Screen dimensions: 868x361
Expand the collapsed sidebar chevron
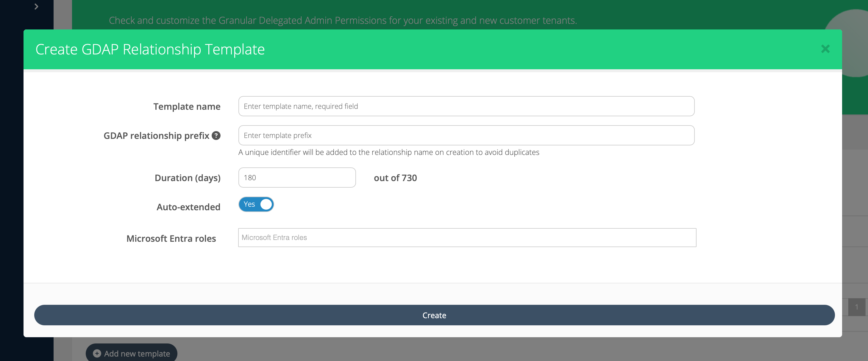point(36,7)
